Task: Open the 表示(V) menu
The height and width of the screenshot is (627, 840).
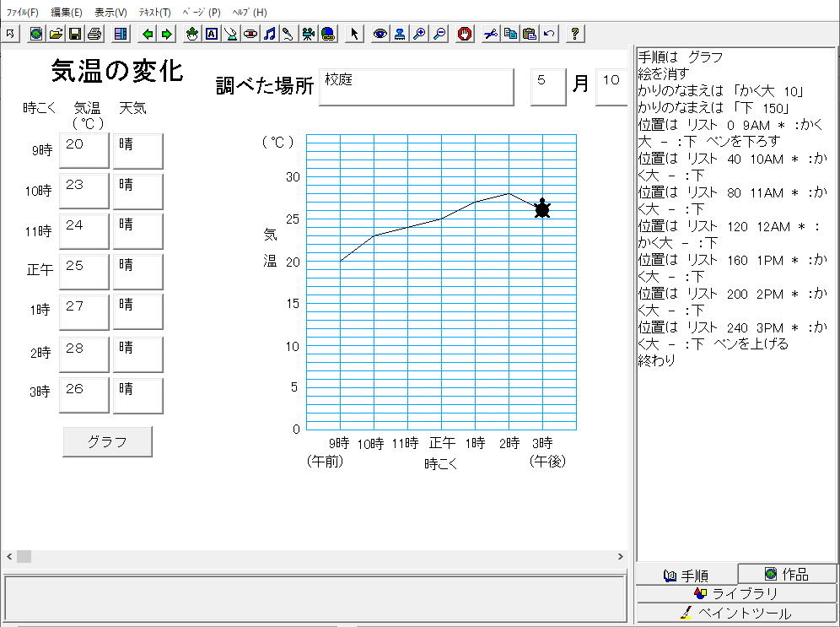Action: pos(110,12)
